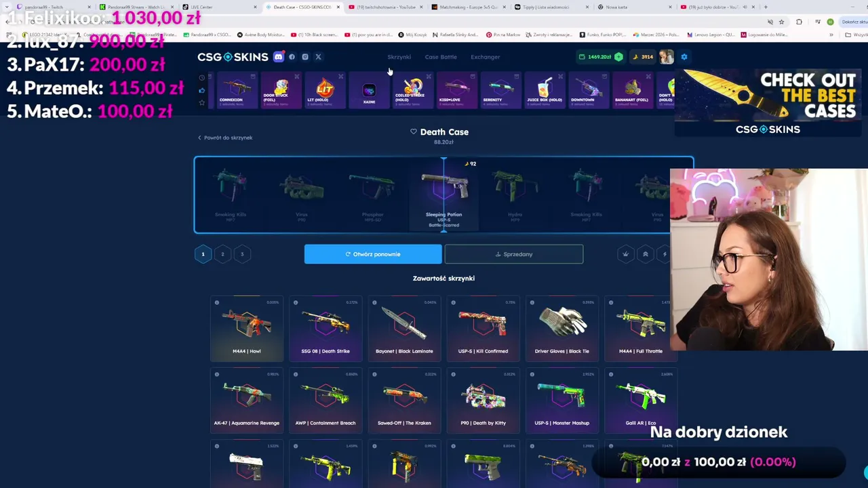The image size is (868, 488).
Task: Go back via Powrót do skrzynek link
Action: pos(225,138)
